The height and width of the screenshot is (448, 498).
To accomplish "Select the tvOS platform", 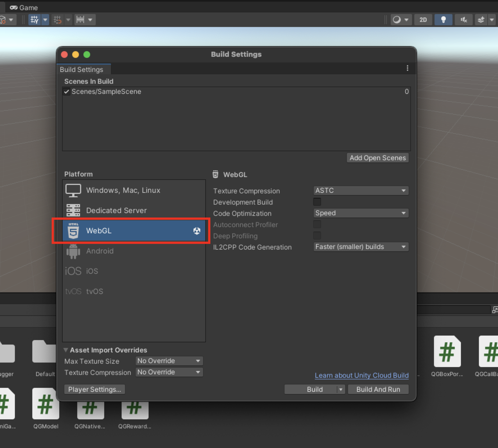I will point(134,291).
